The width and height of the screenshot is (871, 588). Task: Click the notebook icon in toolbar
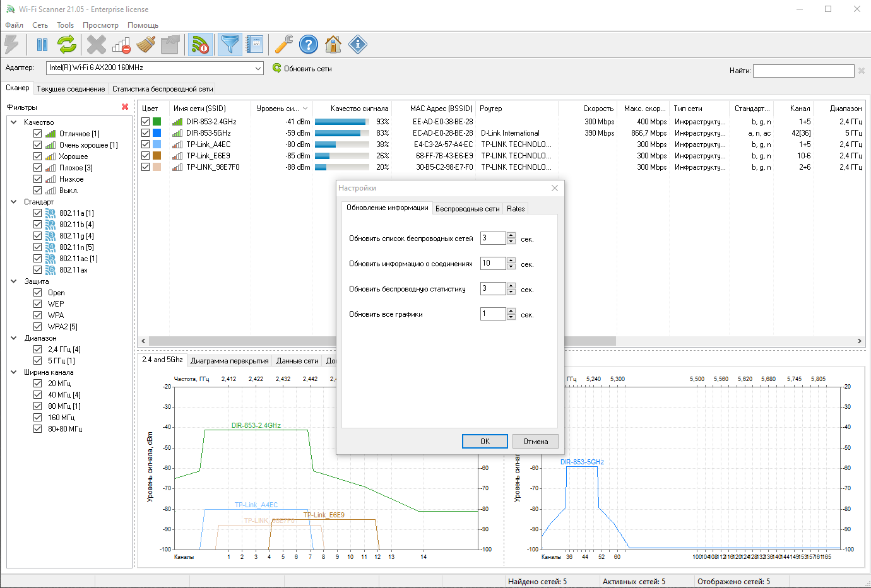254,45
